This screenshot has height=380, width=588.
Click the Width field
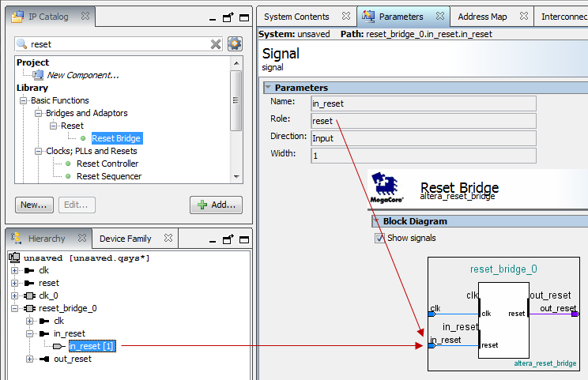pos(424,156)
